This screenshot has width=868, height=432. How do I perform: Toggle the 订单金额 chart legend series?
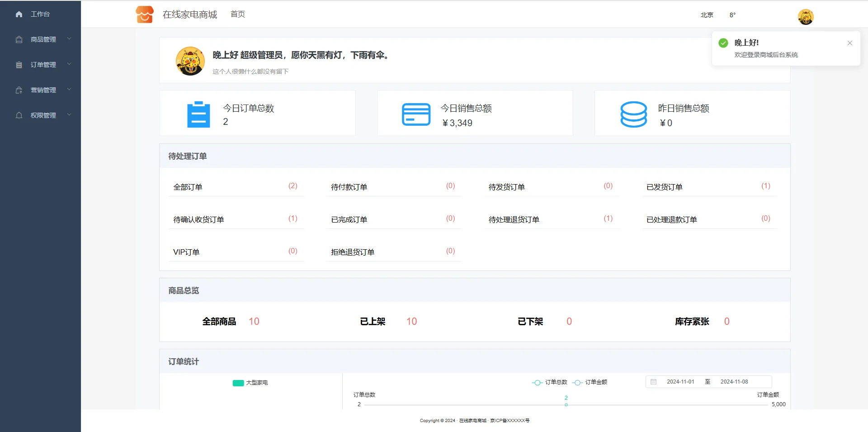tap(590, 382)
